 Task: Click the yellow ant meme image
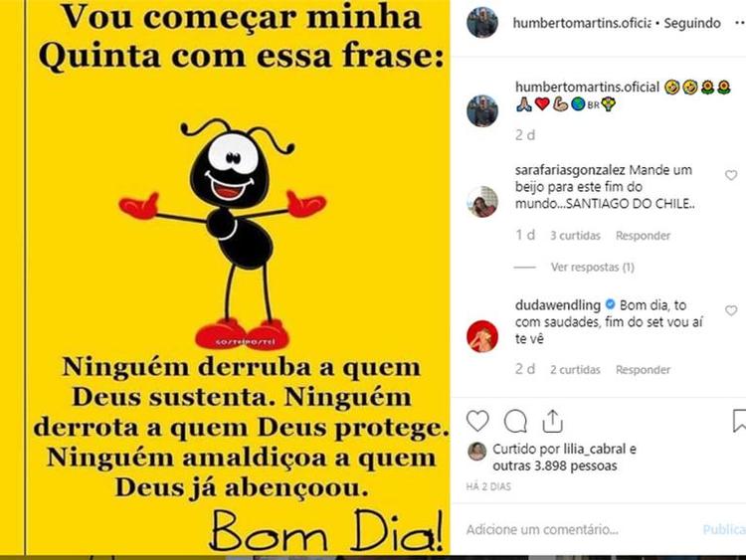pos(225,278)
